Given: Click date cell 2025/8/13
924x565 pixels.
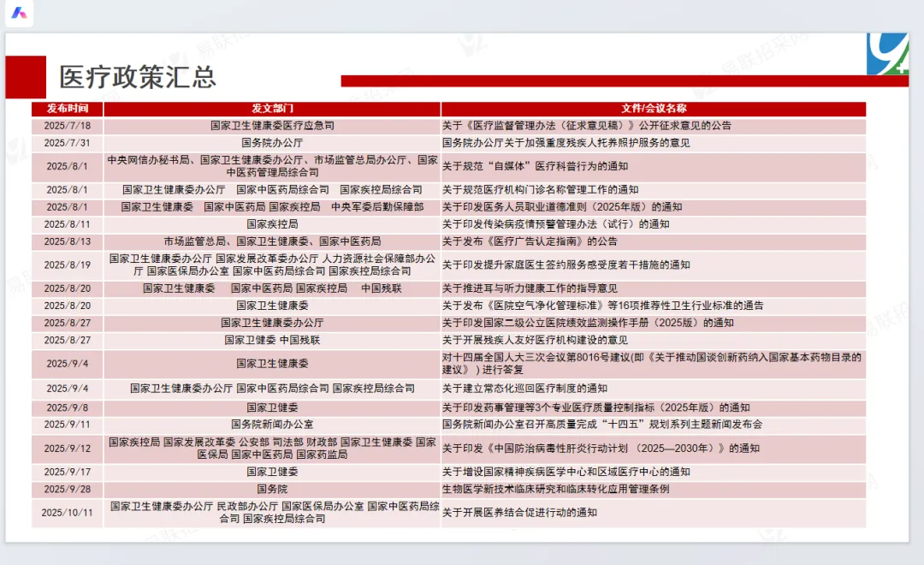Looking at the screenshot, I should tap(68, 241).
